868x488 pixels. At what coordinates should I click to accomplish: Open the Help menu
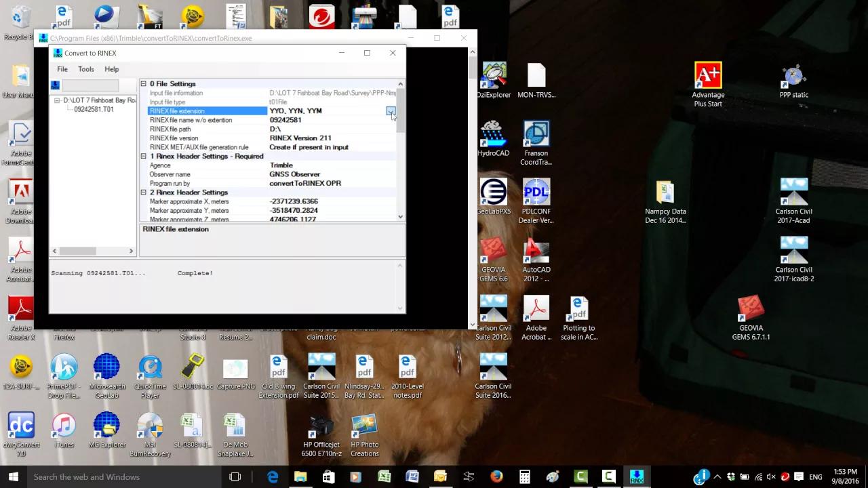(111, 69)
